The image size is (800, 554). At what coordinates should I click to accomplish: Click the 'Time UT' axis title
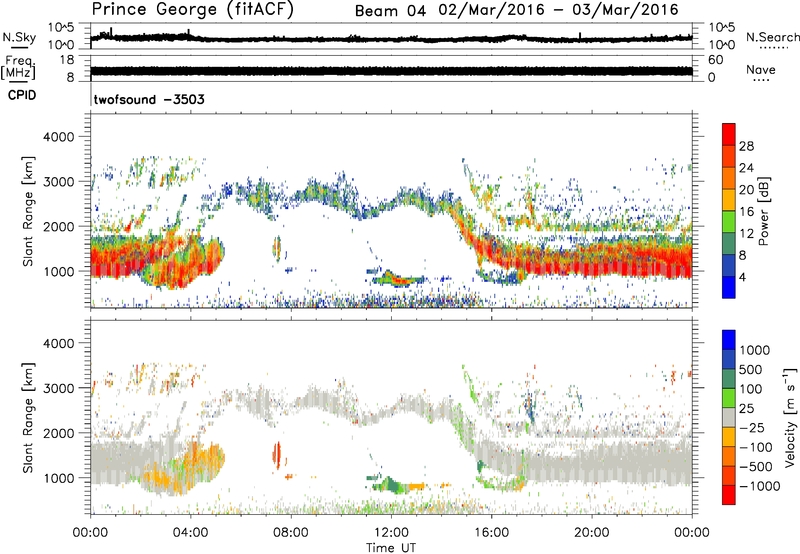coord(391,548)
